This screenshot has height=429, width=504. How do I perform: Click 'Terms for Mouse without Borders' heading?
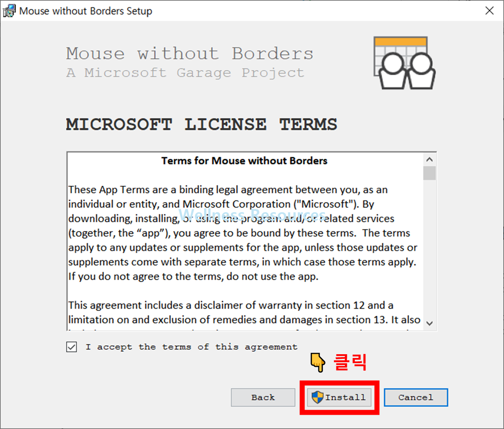(x=244, y=161)
